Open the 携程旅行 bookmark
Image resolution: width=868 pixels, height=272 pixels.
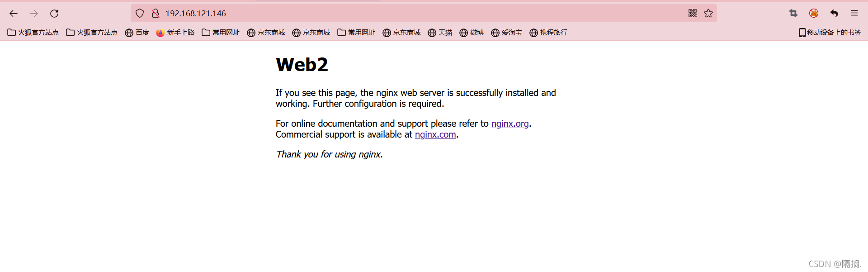[x=548, y=33]
